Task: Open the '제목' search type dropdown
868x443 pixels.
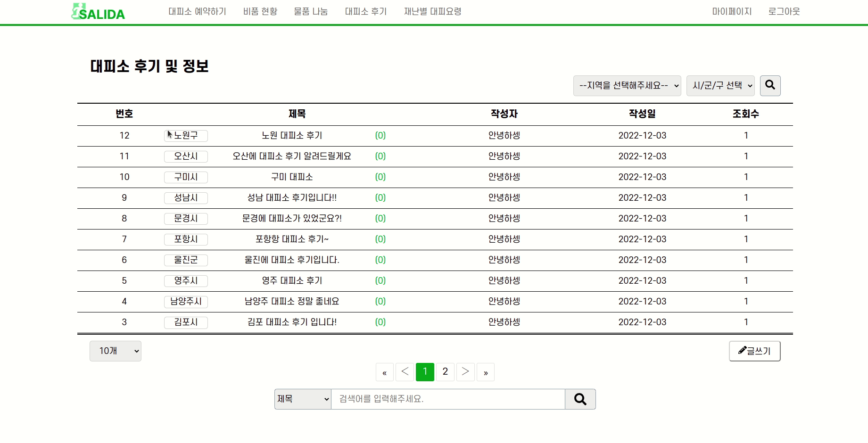Action: (303, 399)
